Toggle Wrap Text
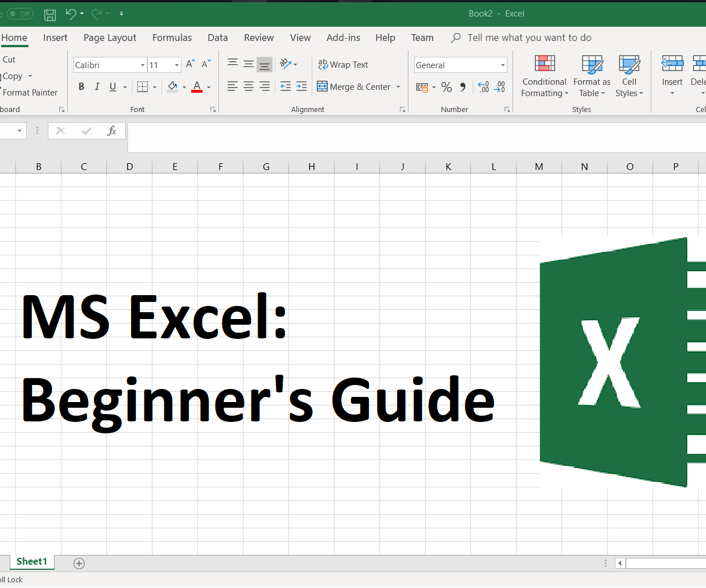The height and width of the screenshot is (588, 706). pyautogui.click(x=343, y=65)
